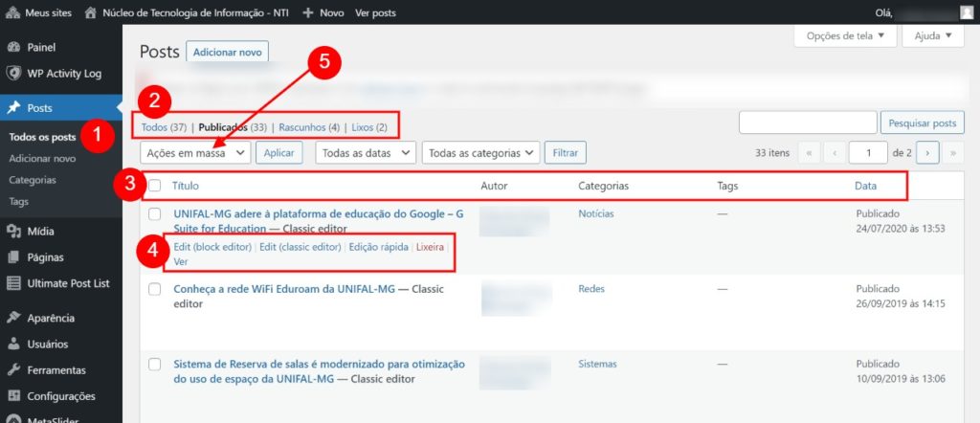
Task: Open Ver posts in admin bar
Action: 375,12
